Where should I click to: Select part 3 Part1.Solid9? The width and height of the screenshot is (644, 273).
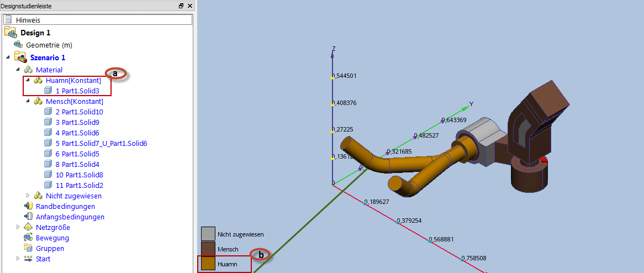(78, 122)
